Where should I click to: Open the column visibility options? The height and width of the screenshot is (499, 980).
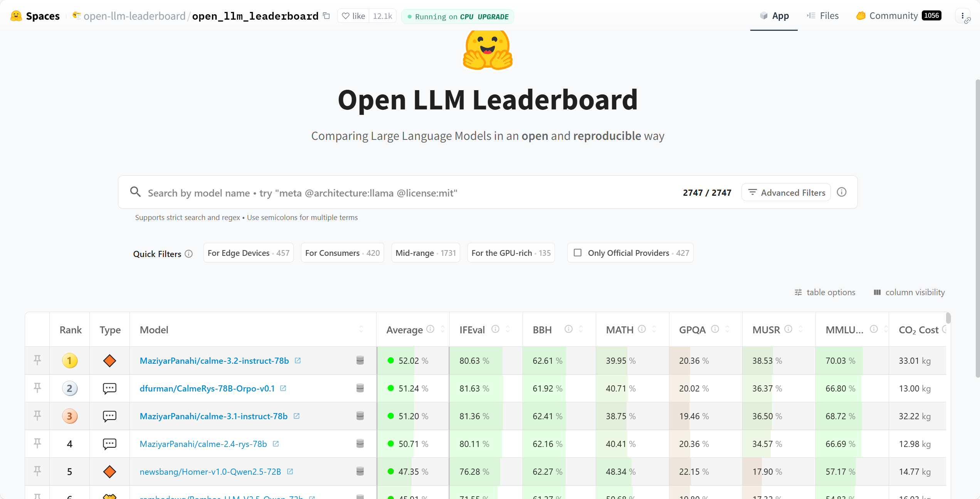click(909, 292)
